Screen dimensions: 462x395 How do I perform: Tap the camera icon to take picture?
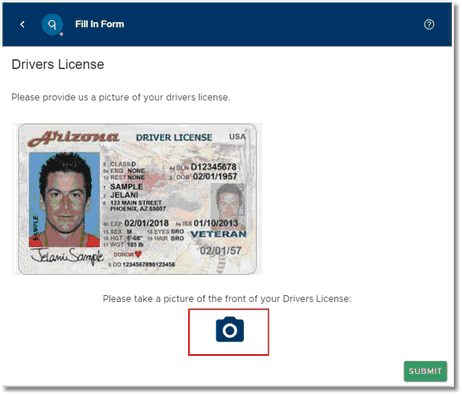[230, 330]
